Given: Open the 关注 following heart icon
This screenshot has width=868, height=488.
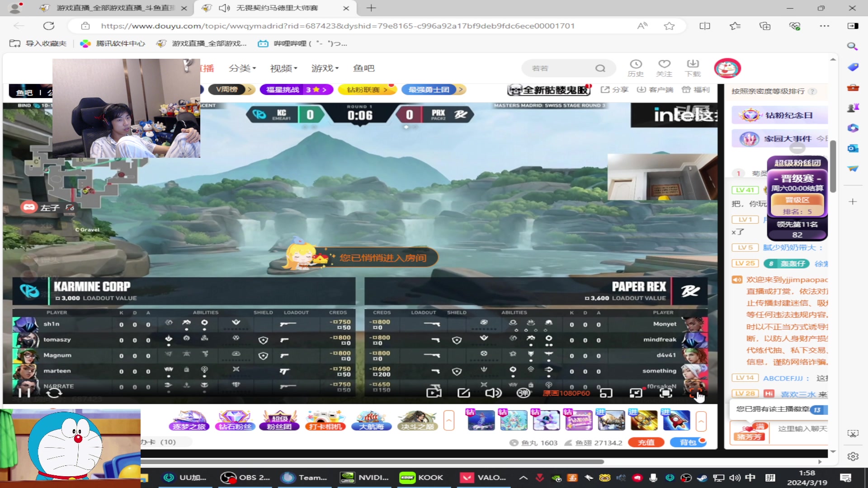Looking at the screenshot, I should (x=664, y=68).
